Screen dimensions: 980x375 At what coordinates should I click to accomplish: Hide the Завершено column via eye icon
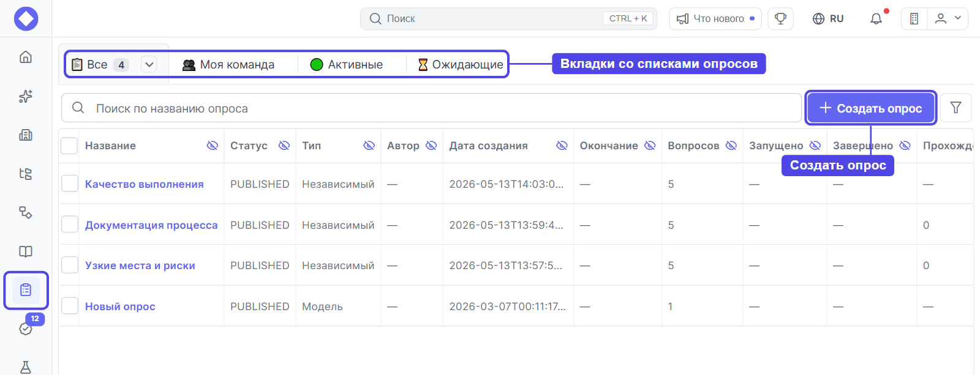[x=905, y=146]
